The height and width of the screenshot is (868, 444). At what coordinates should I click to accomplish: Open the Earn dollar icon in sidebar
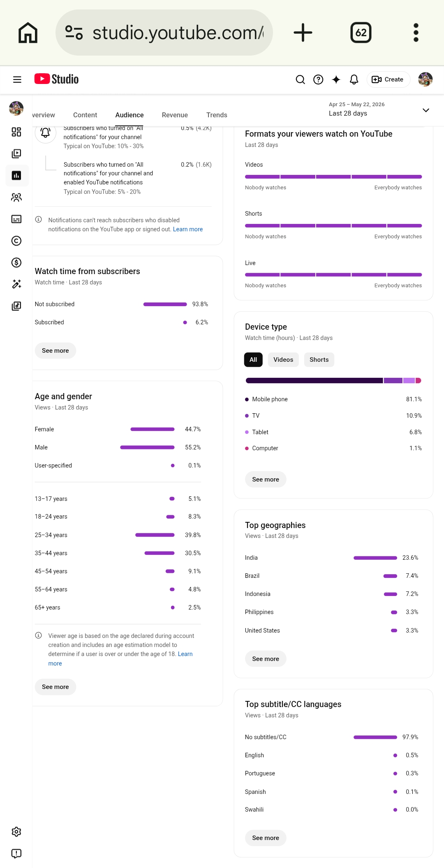16,263
